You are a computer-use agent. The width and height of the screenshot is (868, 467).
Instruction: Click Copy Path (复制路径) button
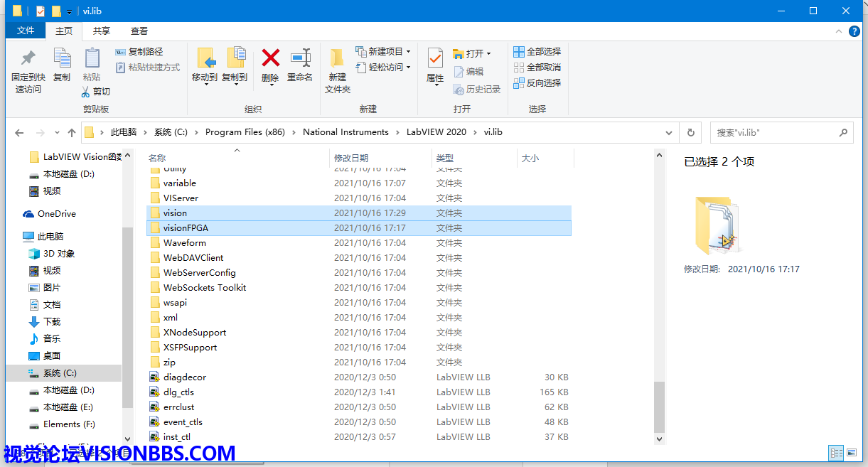pos(139,51)
